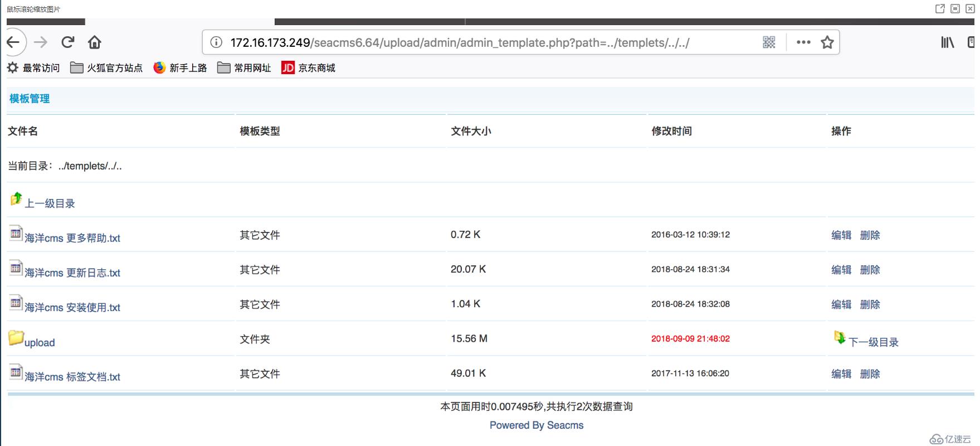Click the 1.04 K file size cell
This screenshot has height=446, width=980.
pyautogui.click(x=465, y=304)
